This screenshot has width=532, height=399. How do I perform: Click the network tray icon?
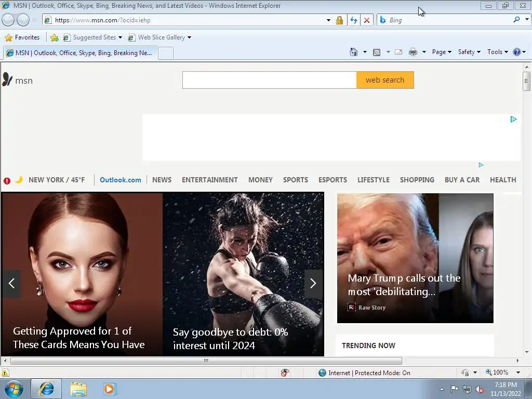[467, 390]
